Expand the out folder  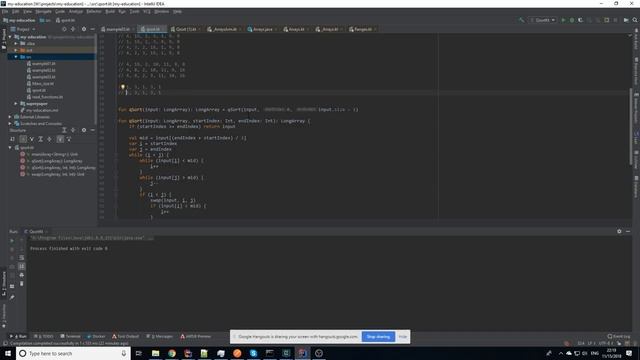point(16,50)
